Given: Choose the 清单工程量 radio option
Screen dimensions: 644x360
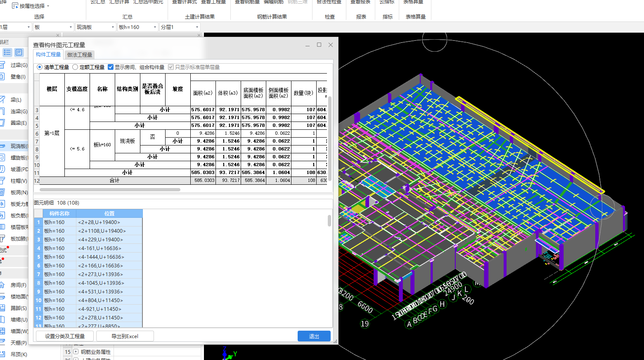Looking at the screenshot, I should pos(40,67).
